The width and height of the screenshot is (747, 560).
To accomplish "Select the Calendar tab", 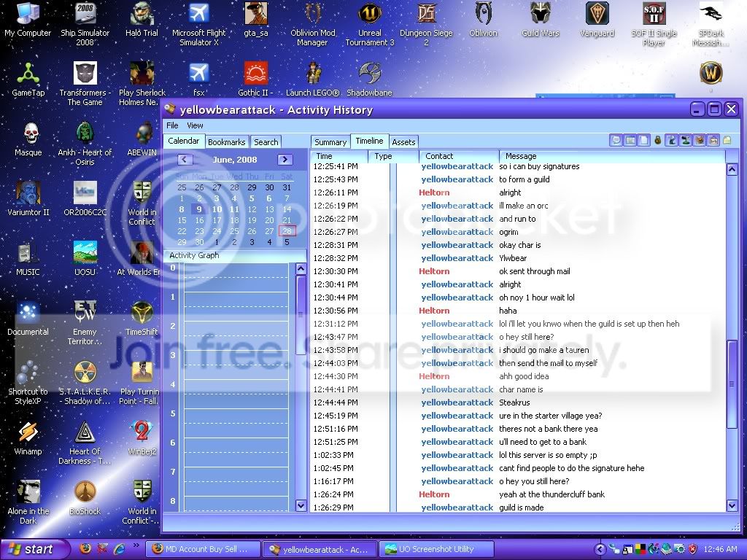I will (183, 141).
